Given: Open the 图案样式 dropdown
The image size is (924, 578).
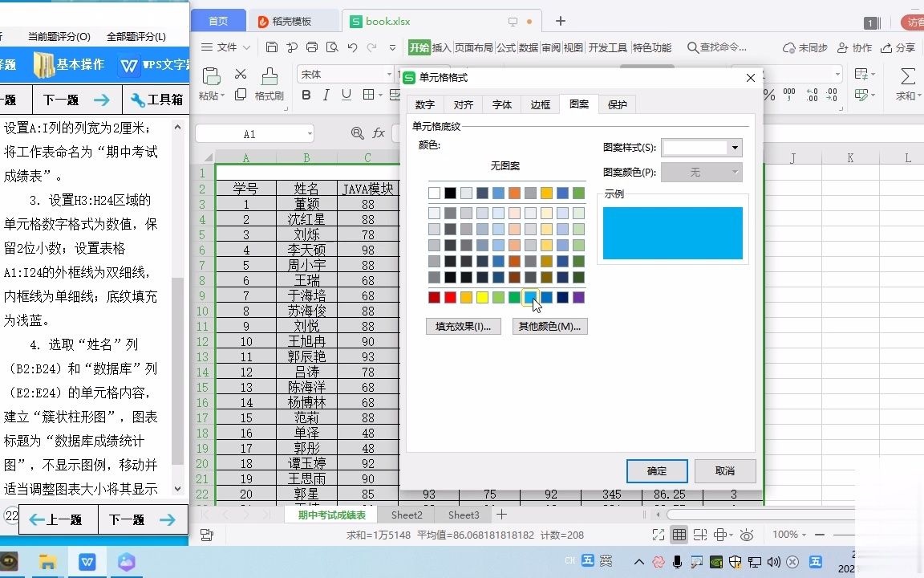Looking at the screenshot, I should [734, 148].
